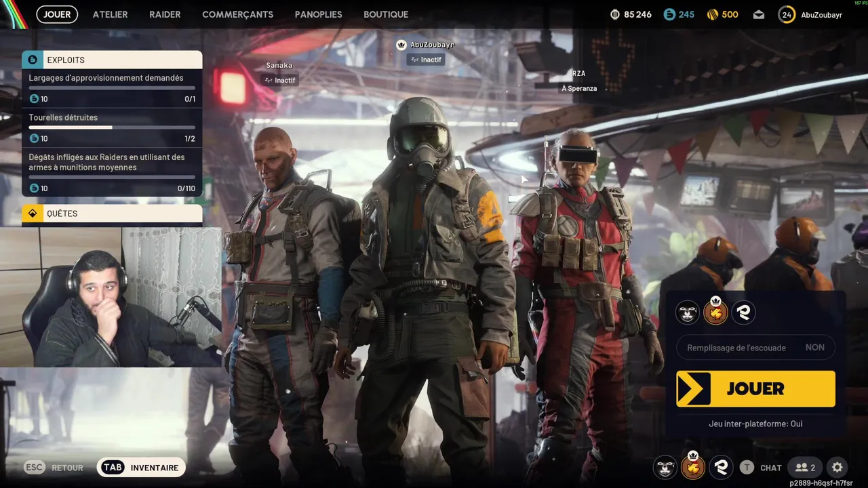Image resolution: width=868 pixels, height=488 pixels.
Task: Select Largages d'approvisionnement demandés exploit
Action: click(x=112, y=89)
